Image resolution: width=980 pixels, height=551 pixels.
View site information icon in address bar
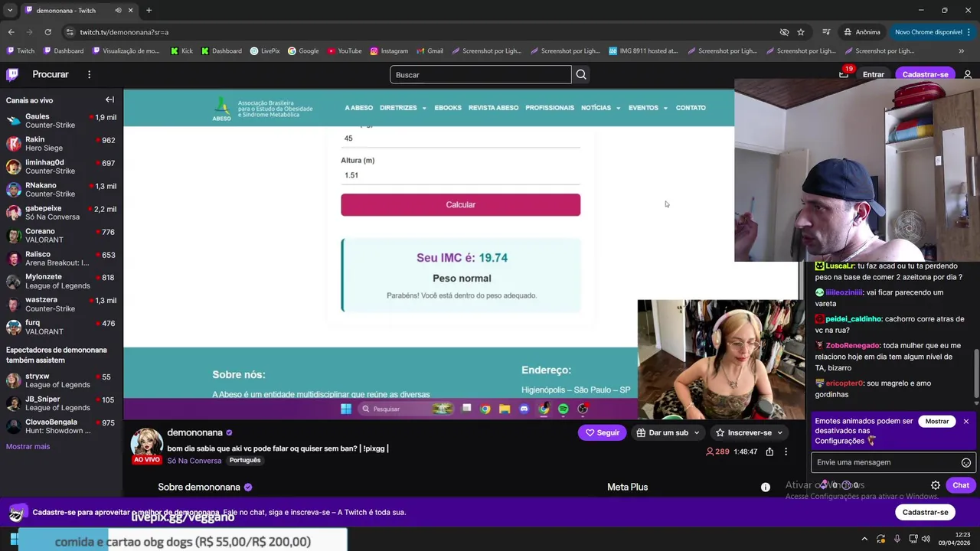pyautogui.click(x=70, y=32)
